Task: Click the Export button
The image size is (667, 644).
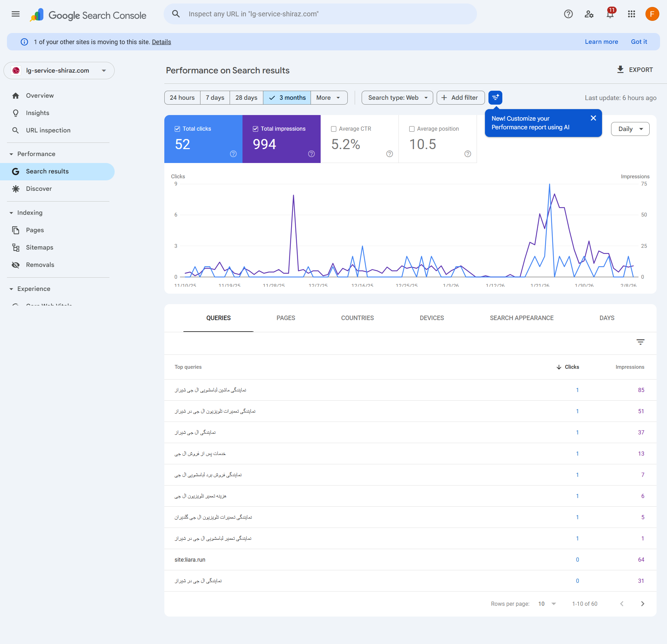Action: [x=635, y=70]
